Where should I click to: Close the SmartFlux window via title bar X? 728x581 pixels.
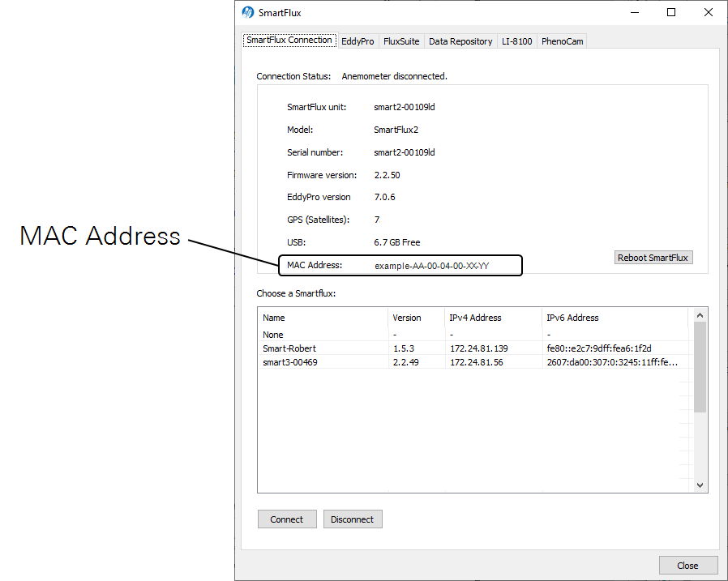click(709, 12)
